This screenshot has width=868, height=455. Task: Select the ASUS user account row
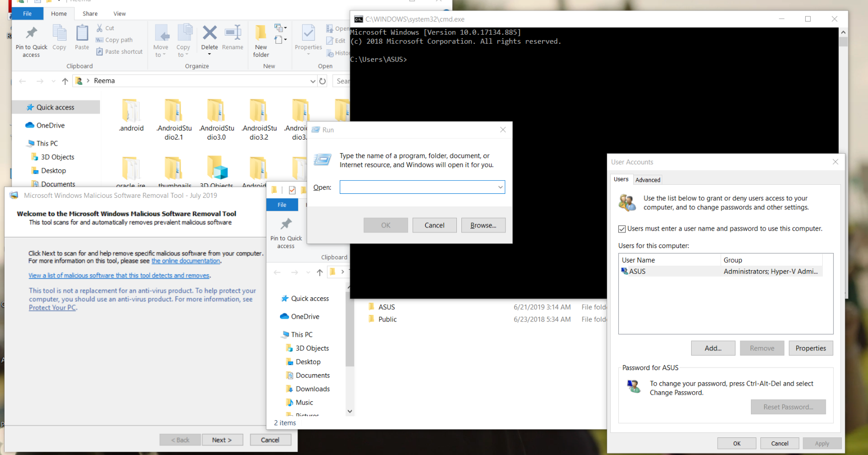(720, 271)
